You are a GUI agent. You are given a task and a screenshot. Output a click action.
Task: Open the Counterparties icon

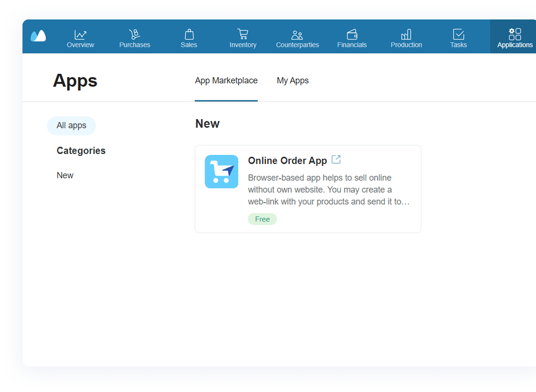pyautogui.click(x=297, y=34)
